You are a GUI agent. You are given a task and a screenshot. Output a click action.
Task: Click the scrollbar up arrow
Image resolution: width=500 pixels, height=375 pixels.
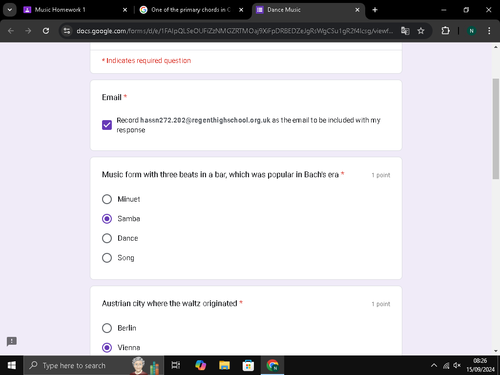(x=496, y=47)
